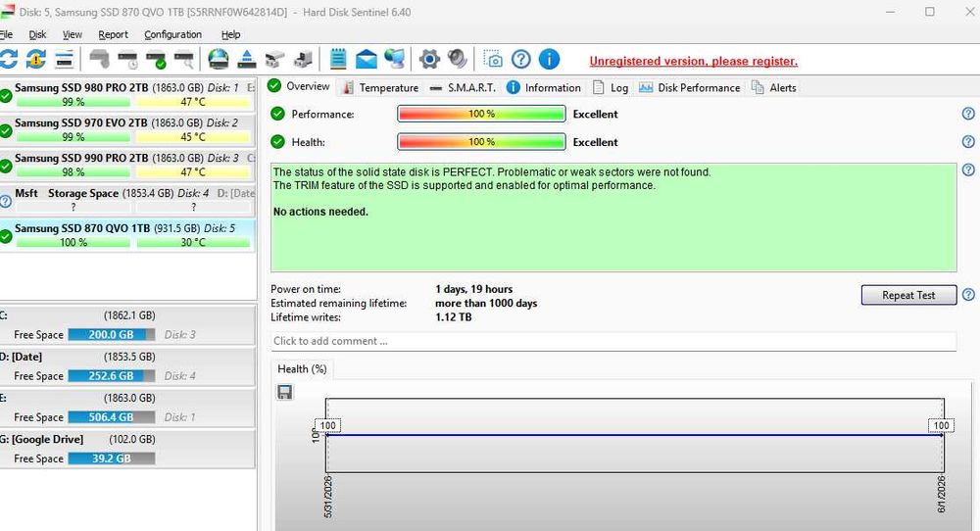Click the blue refresh disks icon

point(8,60)
